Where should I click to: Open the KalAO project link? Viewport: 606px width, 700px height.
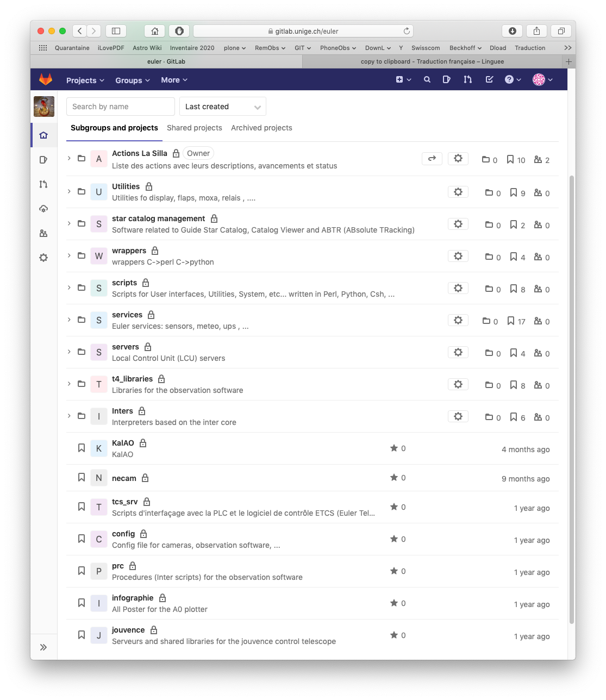(x=123, y=443)
